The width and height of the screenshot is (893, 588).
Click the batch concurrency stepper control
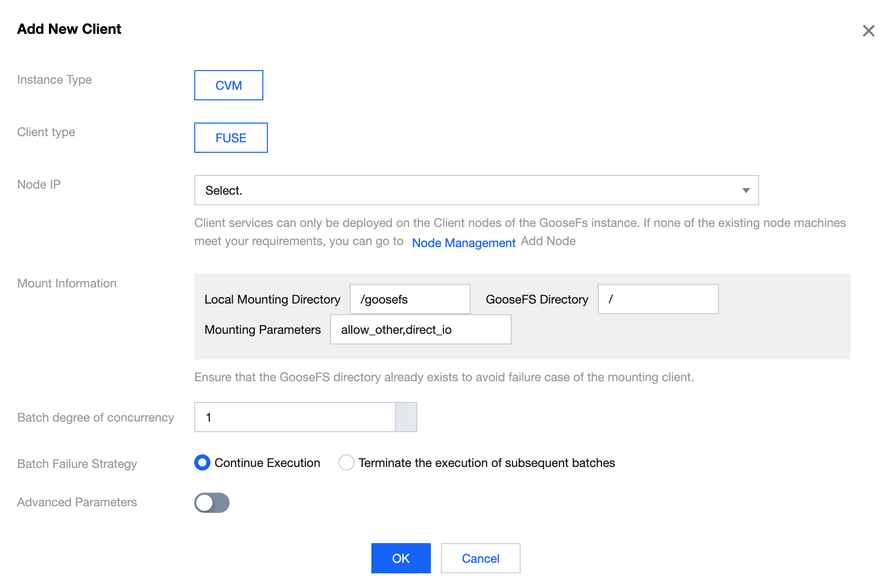point(406,417)
